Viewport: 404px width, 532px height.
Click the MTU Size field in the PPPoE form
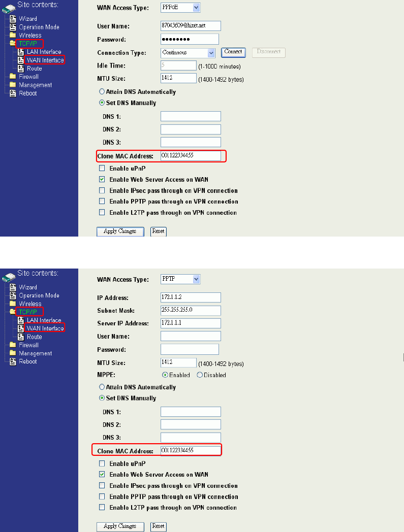click(x=178, y=78)
